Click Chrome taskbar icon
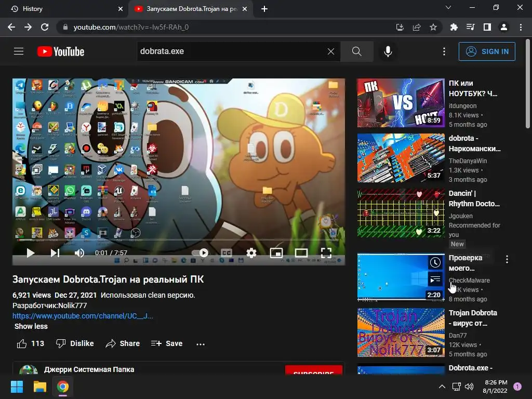 pos(63,387)
